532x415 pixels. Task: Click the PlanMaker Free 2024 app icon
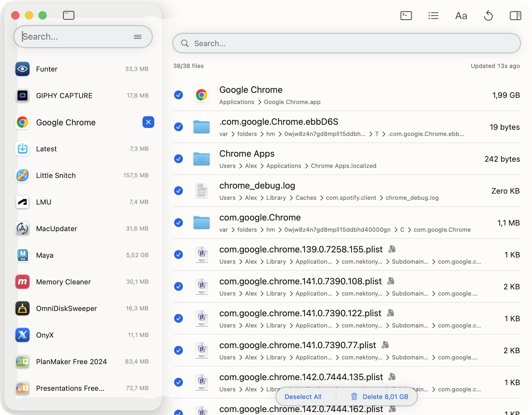coord(22,361)
